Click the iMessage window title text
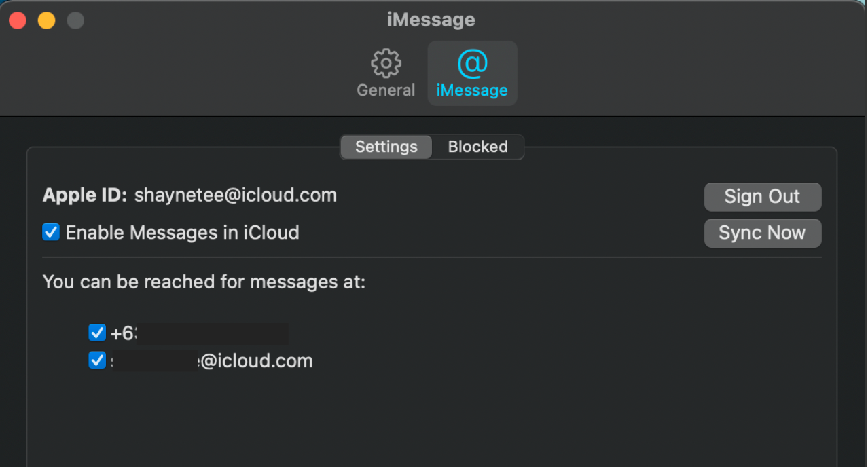 click(431, 20)
